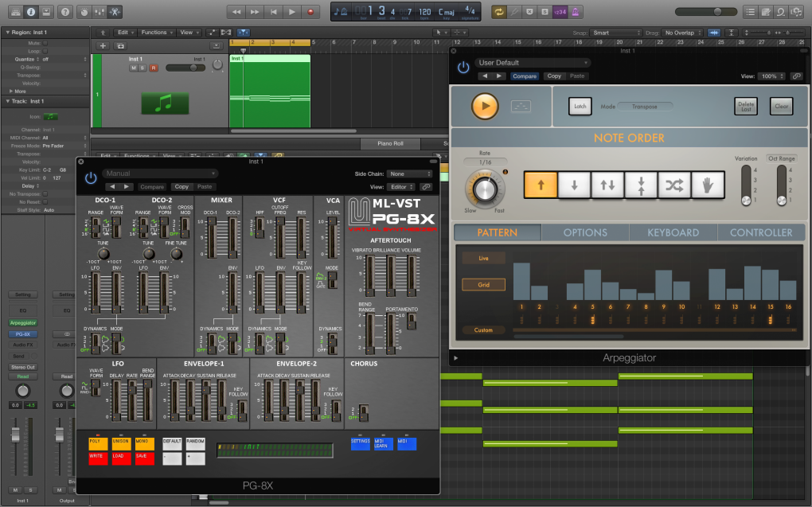Toggle the Inspector info icon
This screenshot has height=507, width=812.
[30, 11]
